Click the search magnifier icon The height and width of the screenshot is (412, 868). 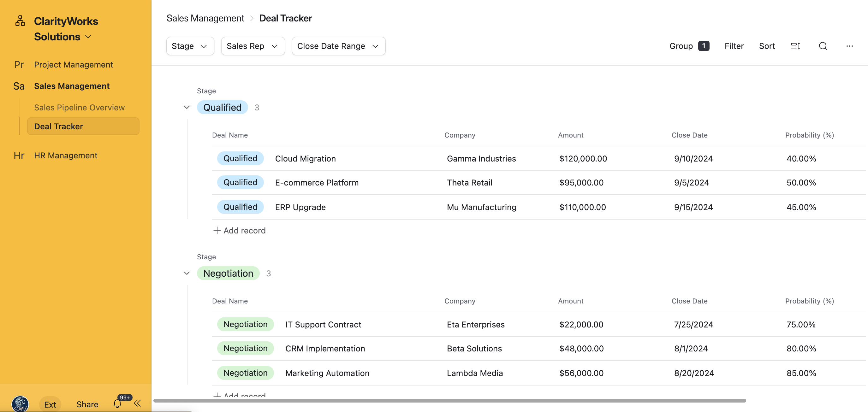(823, 46)
